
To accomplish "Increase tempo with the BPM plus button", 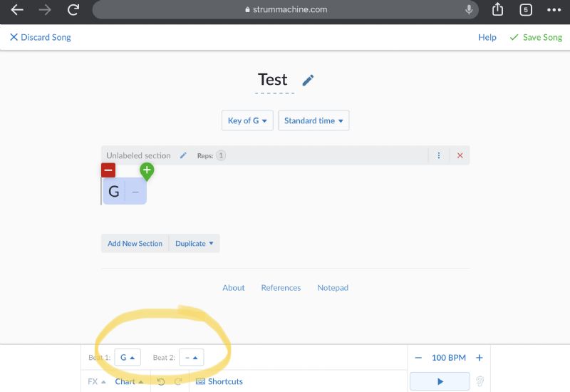I will pyautogui.click(x=479, y=358).
